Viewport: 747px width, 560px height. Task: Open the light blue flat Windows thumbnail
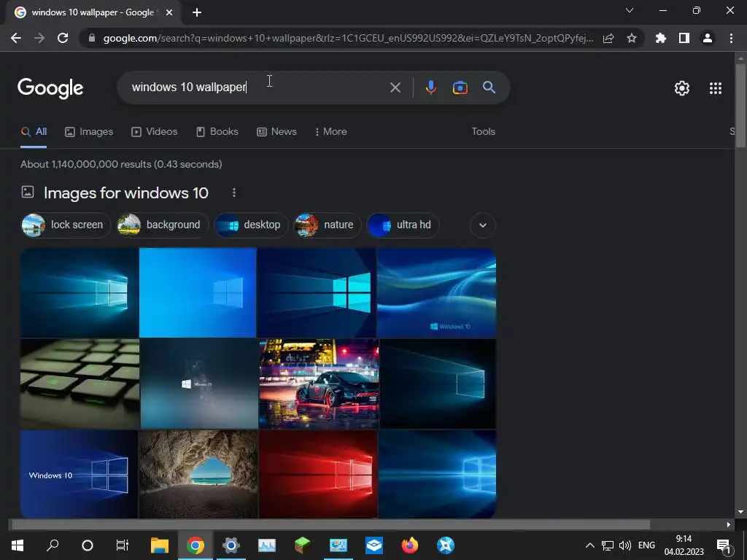[198, 292]
